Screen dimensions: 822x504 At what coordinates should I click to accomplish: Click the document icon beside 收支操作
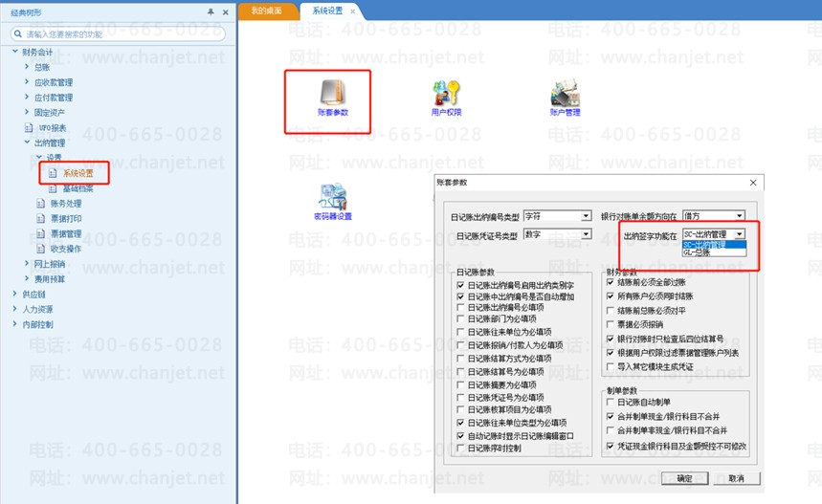click(40, 249)
